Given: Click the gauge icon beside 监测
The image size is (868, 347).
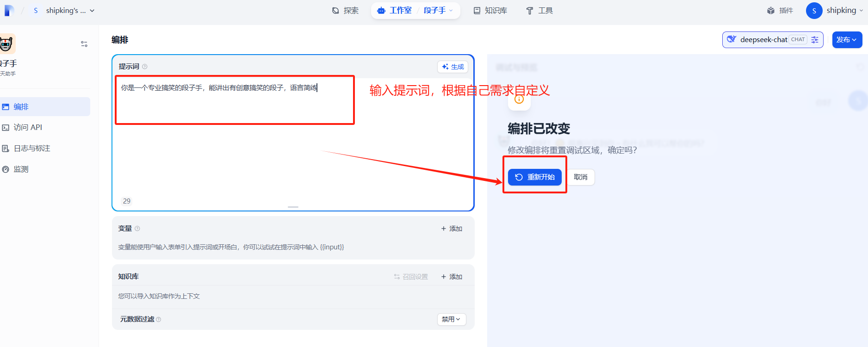Looking at the screenshot, I should (6, 169).
